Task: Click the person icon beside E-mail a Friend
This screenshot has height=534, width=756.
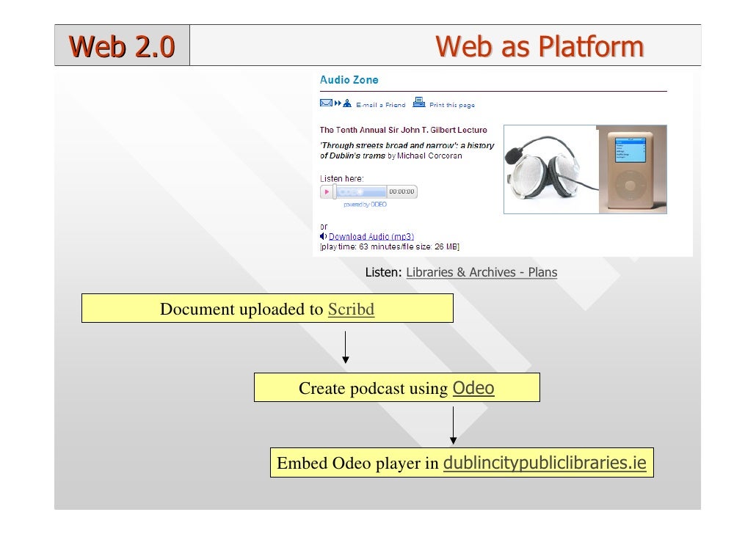Action: (x=347, y=103)
